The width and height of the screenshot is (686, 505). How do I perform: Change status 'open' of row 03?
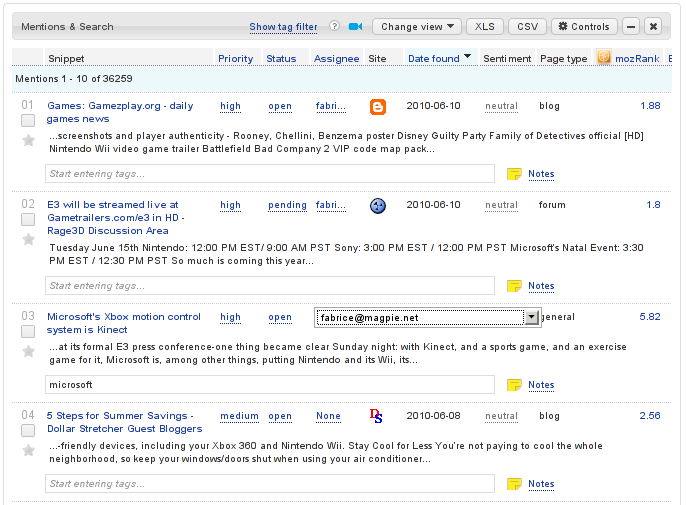[280, 317]
